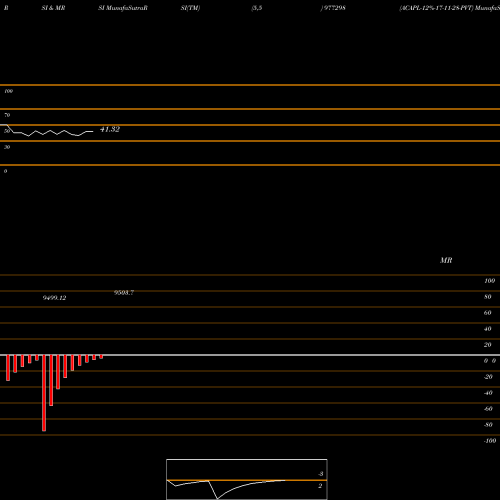Click the '(5,5' parameter text in header
The width and height of the screenshot is (500, 500).
257,8
